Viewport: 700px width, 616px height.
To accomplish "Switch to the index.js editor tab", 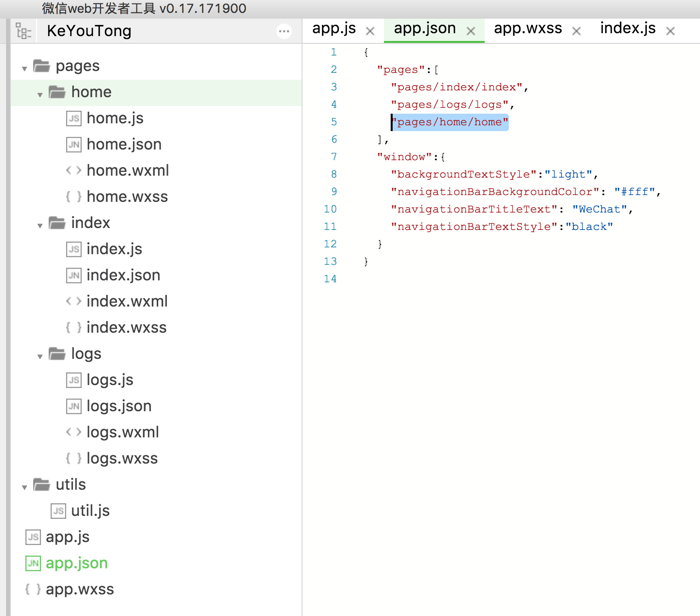I will click(x=627, y=28).
